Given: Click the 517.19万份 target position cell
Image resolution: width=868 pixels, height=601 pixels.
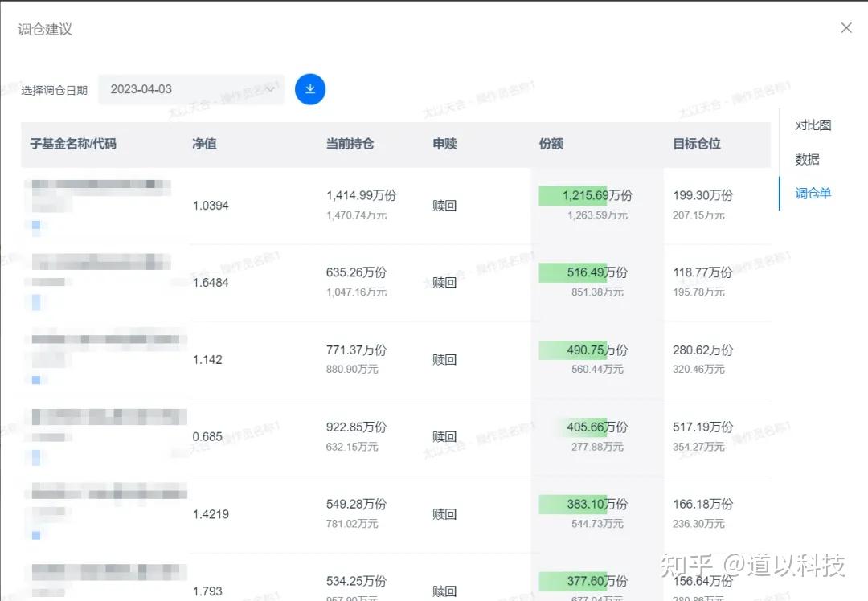Looking at the screenshot, I should pyautogui.click(x=702, y=427).
